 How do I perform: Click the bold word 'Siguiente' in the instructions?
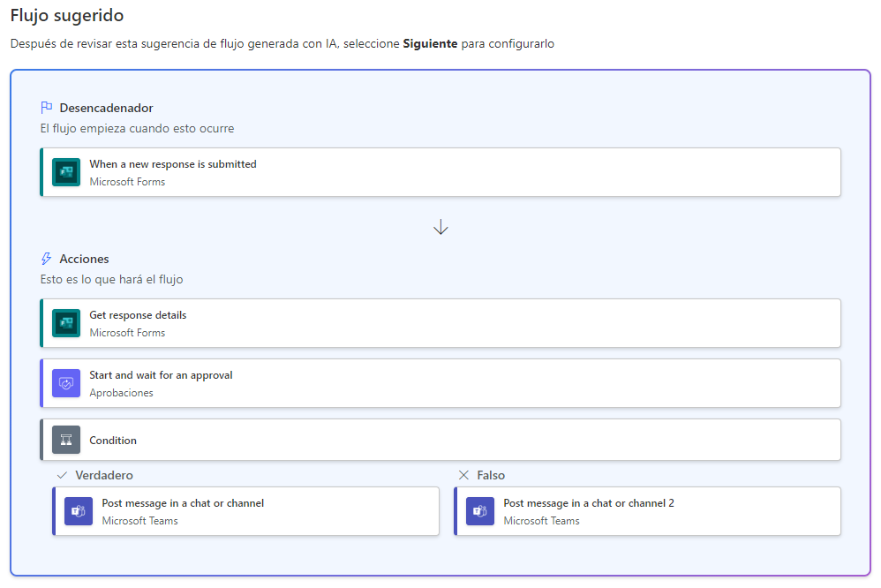[430, 44]
